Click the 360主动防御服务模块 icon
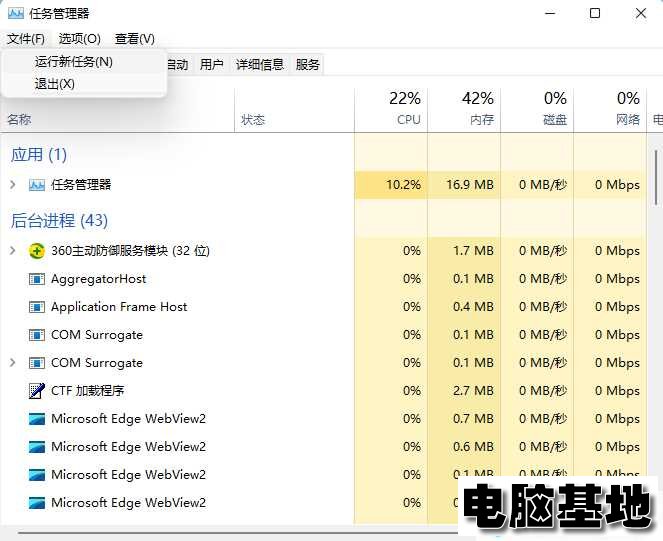This screenshot has width=663, height=541. point(37,251)
